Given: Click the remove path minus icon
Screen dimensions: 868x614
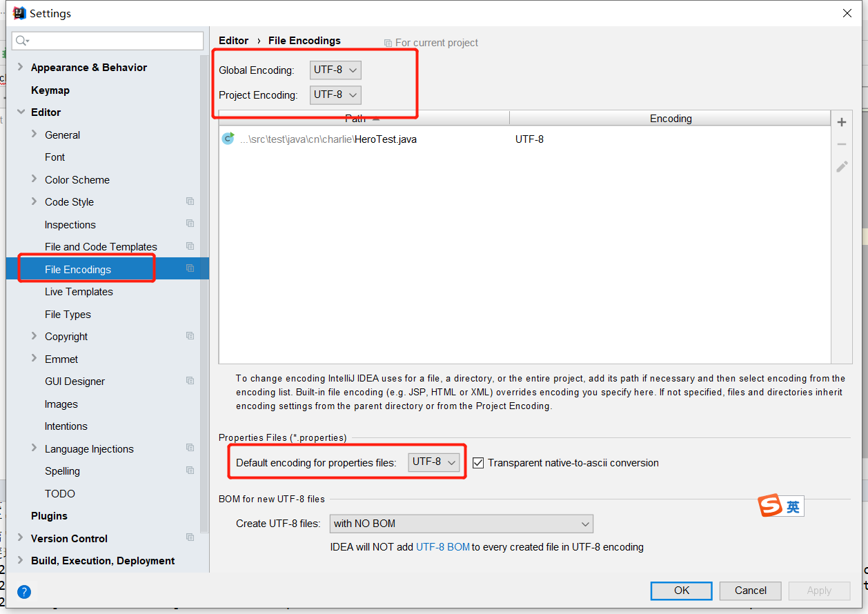Looking at the screenshot, I should coord(841,144).
